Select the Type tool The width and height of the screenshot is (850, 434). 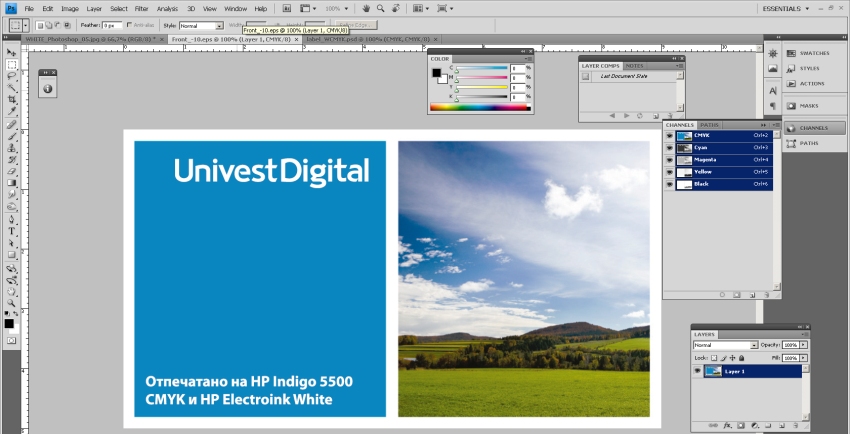(11, 231)
